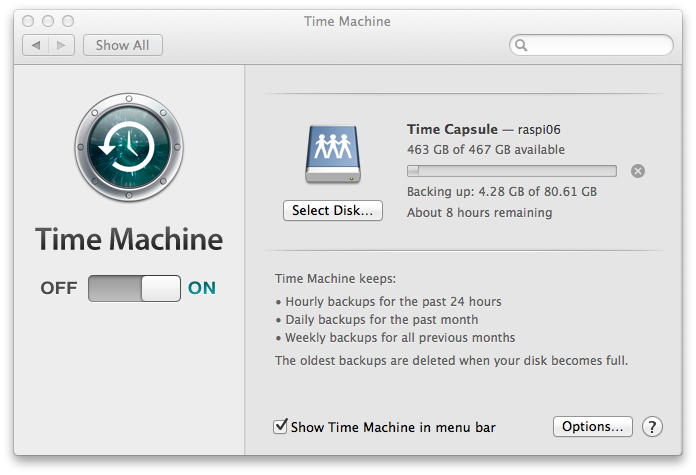696x475 pixels.
Task: Click the window minimize button
Action: click(48, 21)
